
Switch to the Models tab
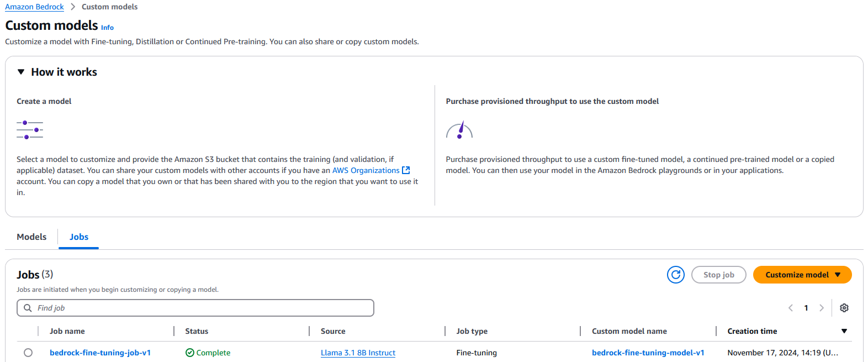[31, 237]
